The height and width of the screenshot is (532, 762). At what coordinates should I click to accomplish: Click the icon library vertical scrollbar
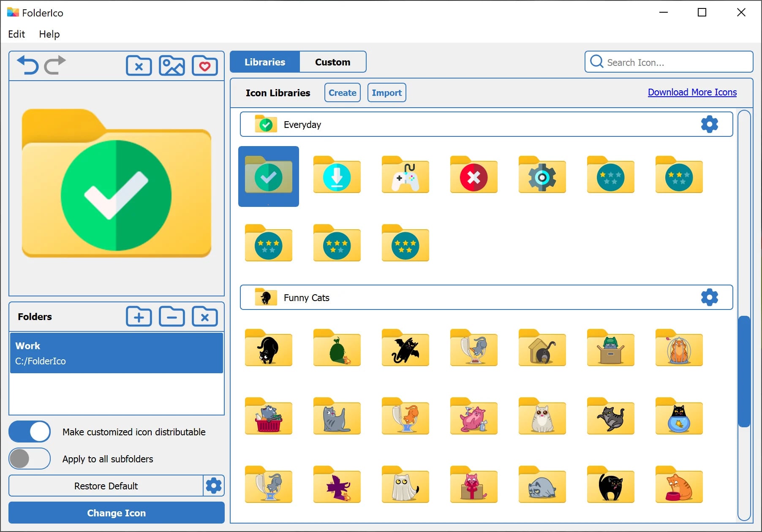(744, 371)
